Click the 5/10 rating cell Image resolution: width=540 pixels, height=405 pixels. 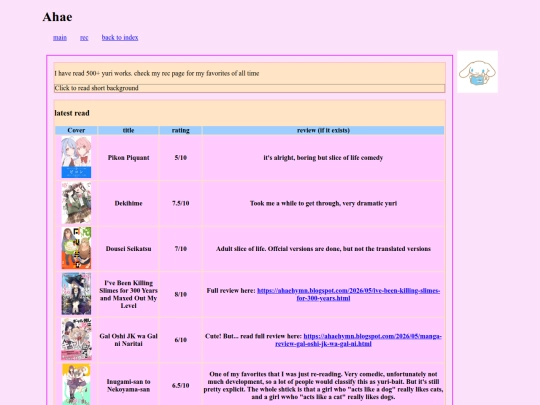(180, 158)
